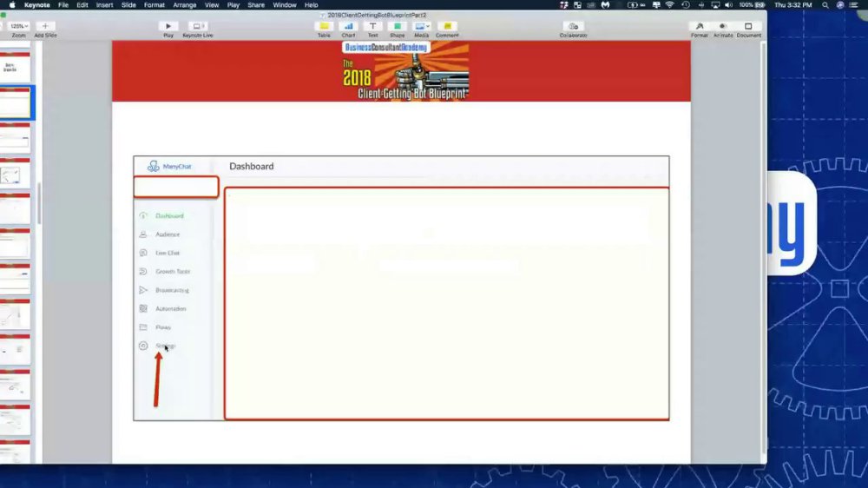
Task: Open the Insert menu
Action: (105, 5)
